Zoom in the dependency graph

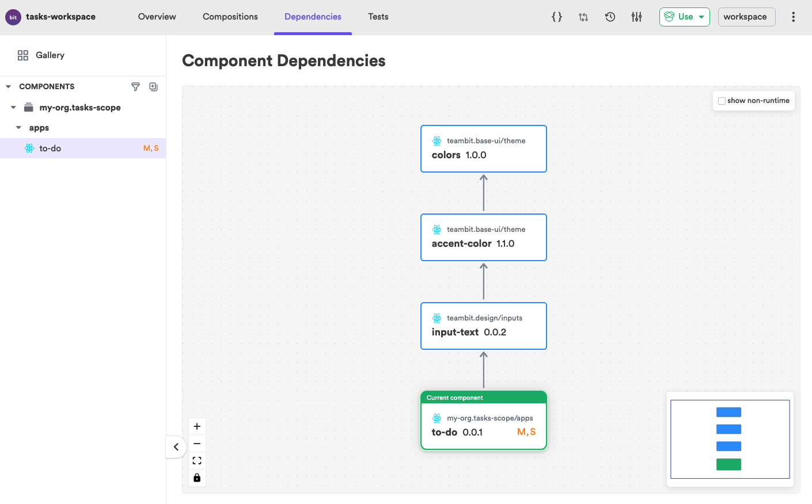[197, 426]
